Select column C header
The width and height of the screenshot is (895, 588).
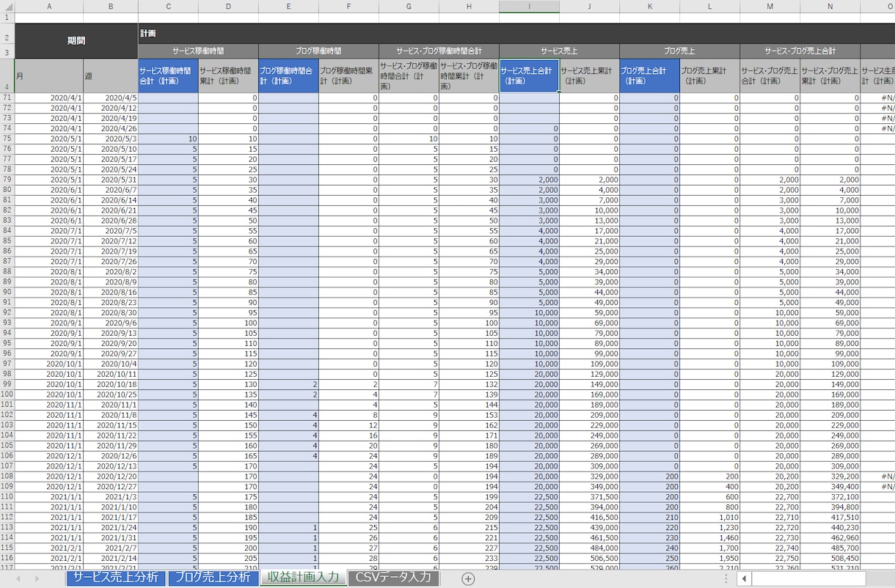[168, 6]
